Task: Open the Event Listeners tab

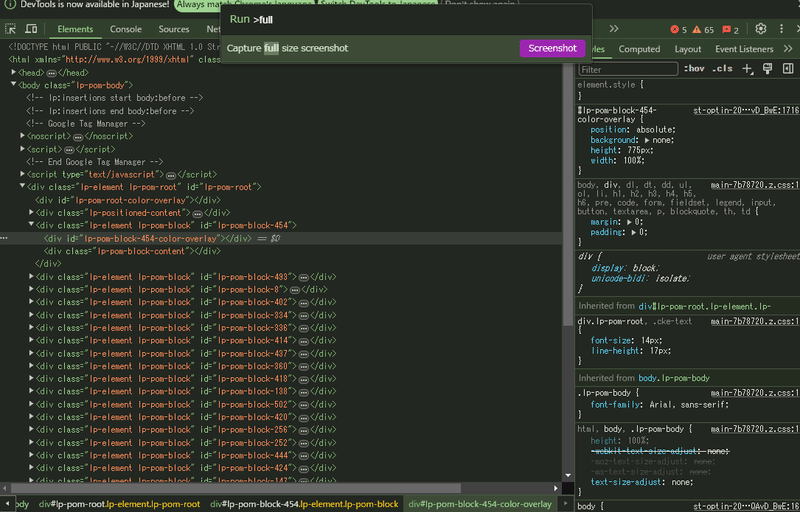Action: [x=744, y=49]
